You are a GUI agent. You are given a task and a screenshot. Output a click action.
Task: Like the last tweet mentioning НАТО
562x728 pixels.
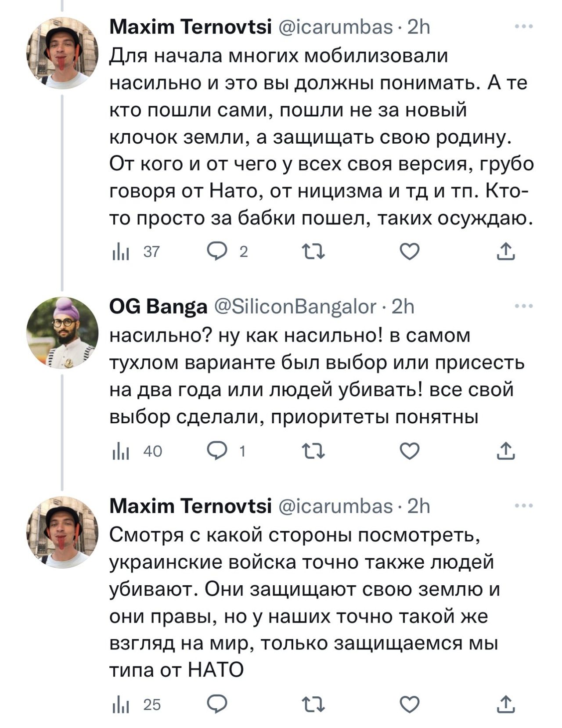point(410,704)
